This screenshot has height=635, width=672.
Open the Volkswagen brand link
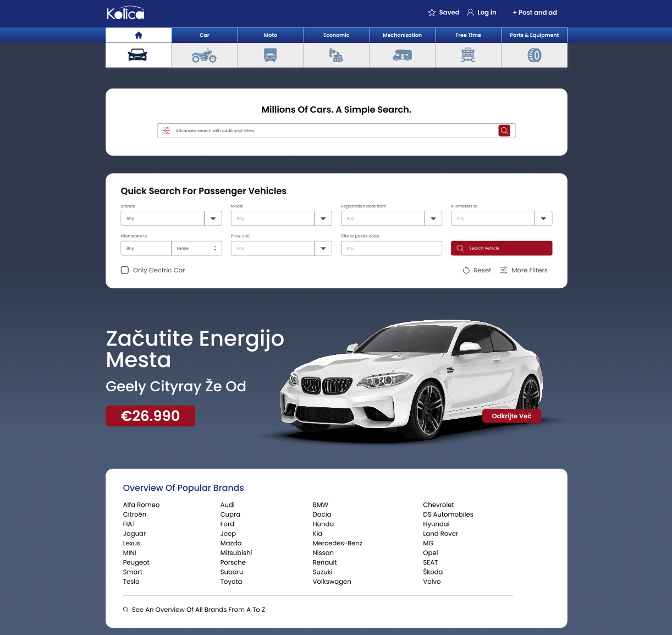coord(332,582)
